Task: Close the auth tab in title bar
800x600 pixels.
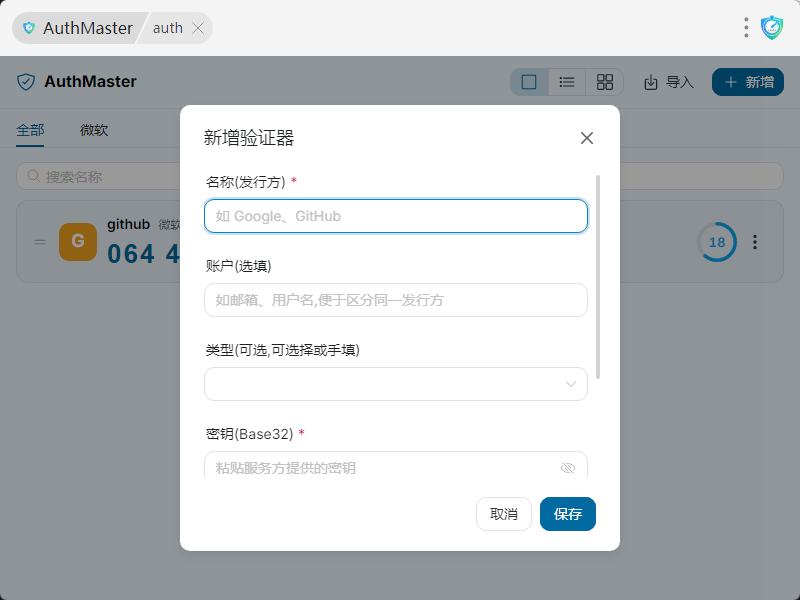Action: click(198, 28)
